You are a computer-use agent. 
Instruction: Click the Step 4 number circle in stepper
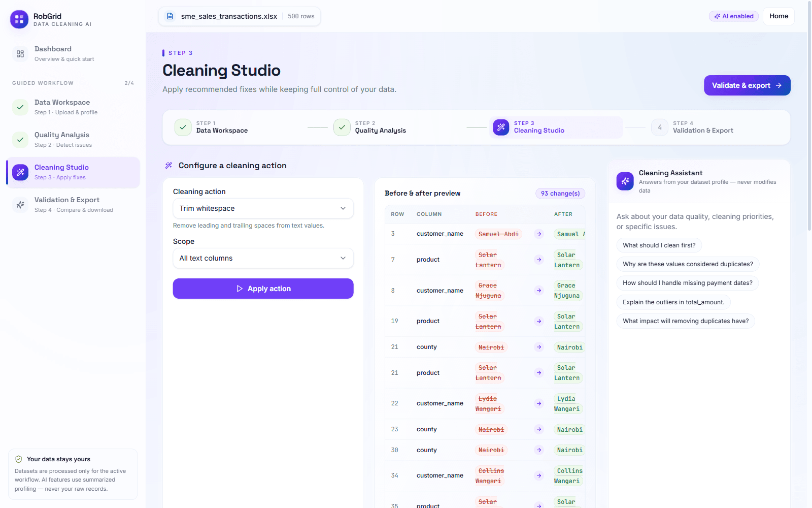660,128
